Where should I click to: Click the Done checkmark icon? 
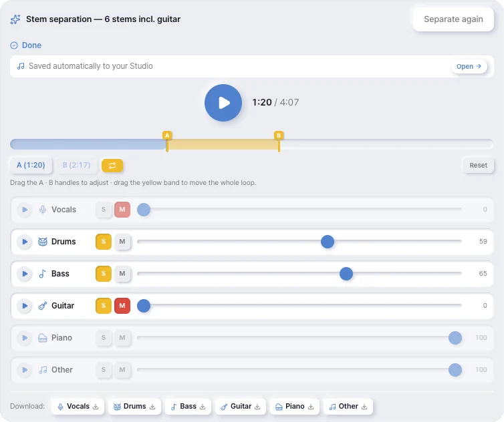pyautogui.click(x=14, y=45)
